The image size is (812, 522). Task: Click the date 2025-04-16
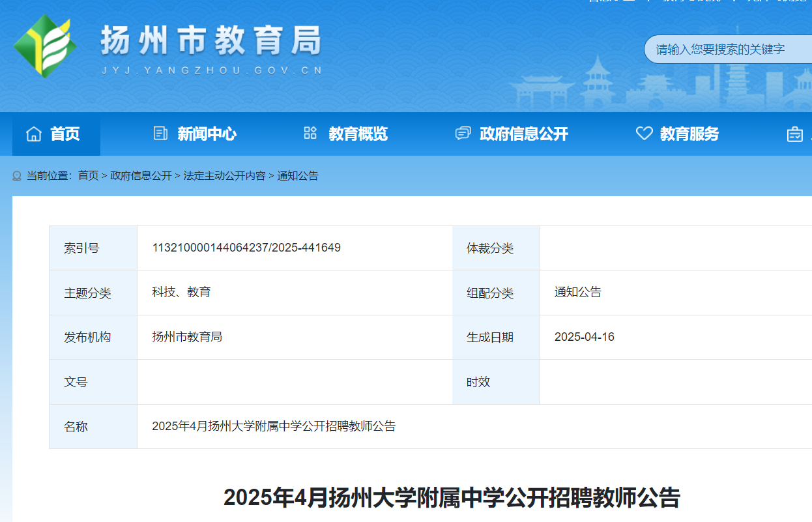point(585,337)
